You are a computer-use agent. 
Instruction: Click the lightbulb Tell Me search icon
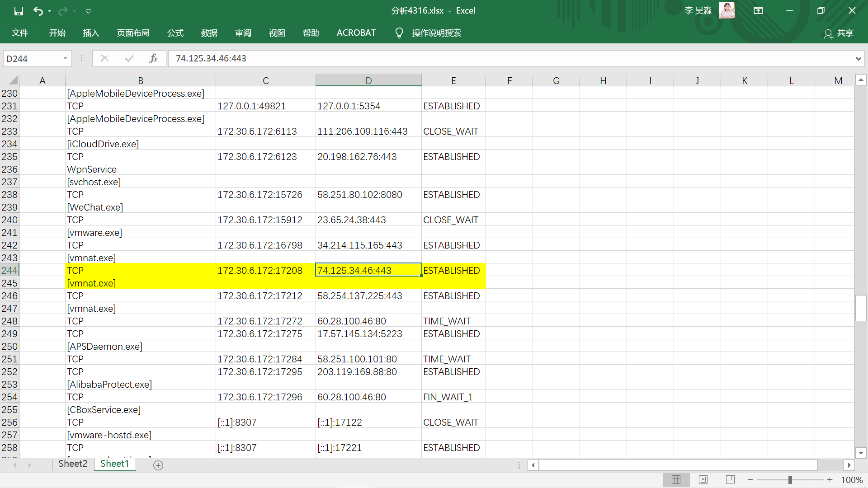[399, 33]
